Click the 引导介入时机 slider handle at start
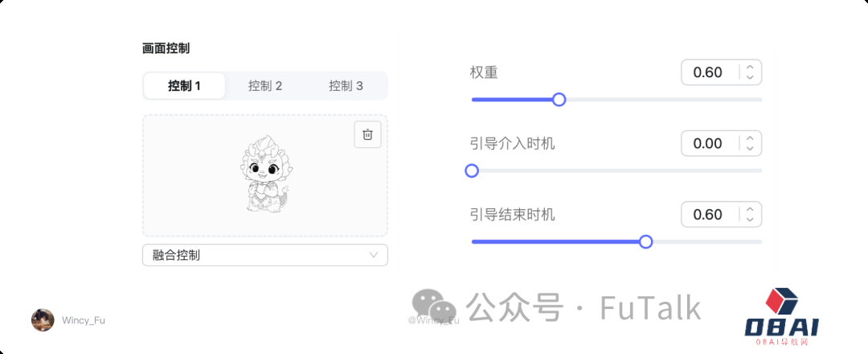Viewport: 868px width, 354px height. pos(472,171)
